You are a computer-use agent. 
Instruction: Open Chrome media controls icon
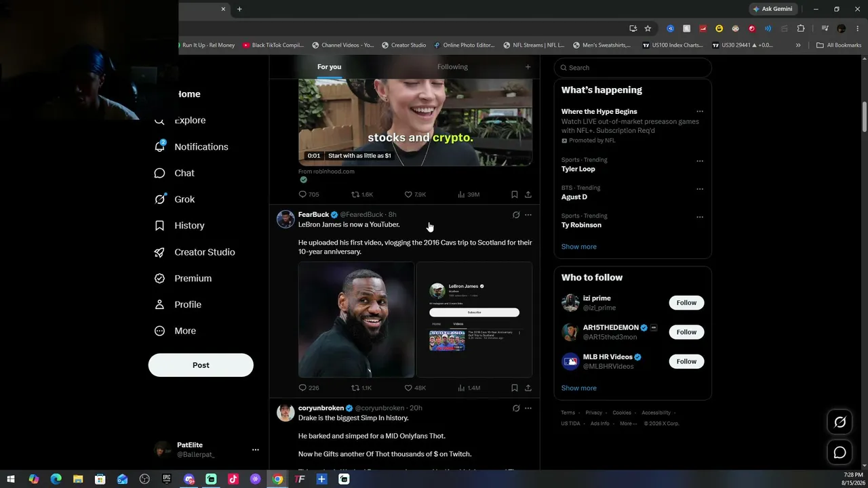click(x=825, y=28)
